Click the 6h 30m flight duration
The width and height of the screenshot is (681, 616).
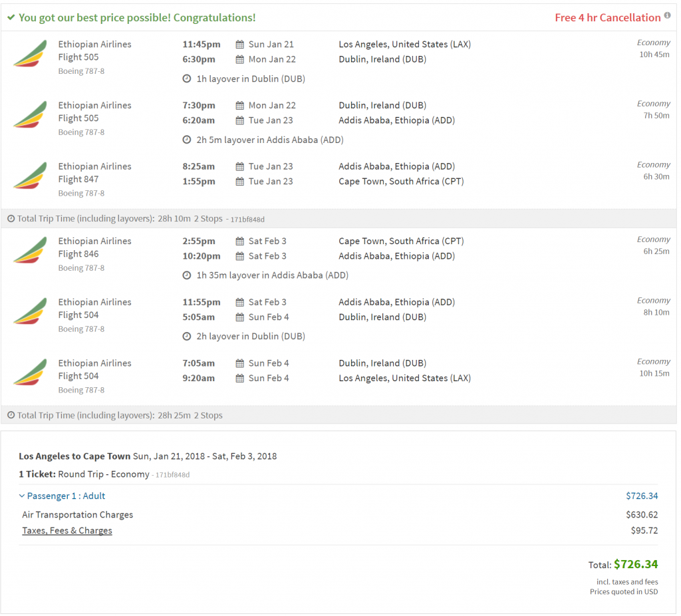click(656, 176)
